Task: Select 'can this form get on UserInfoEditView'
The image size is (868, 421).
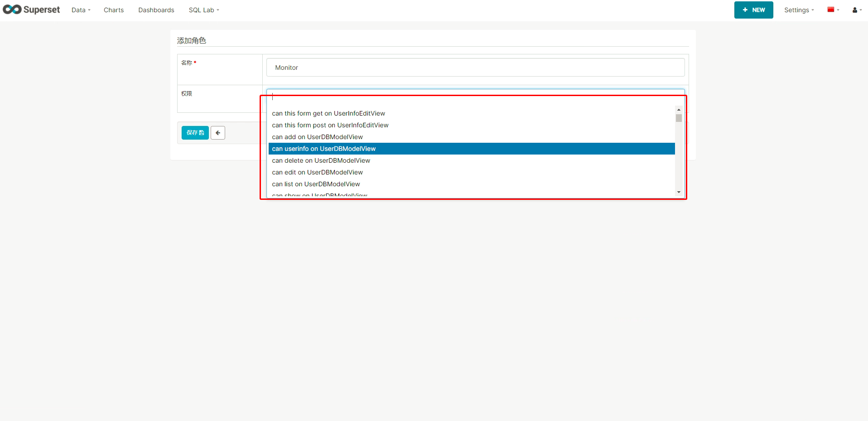Action: click(472, 113)
